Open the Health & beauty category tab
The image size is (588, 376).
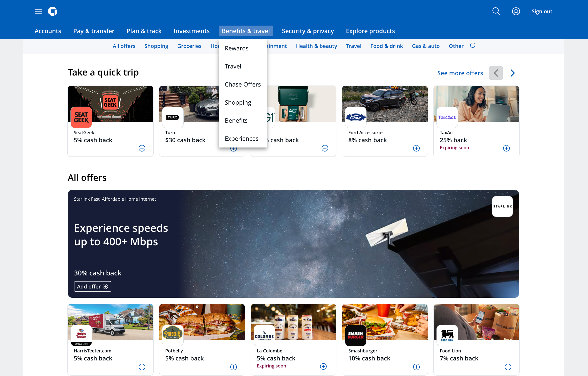click(x=316, y=46)
